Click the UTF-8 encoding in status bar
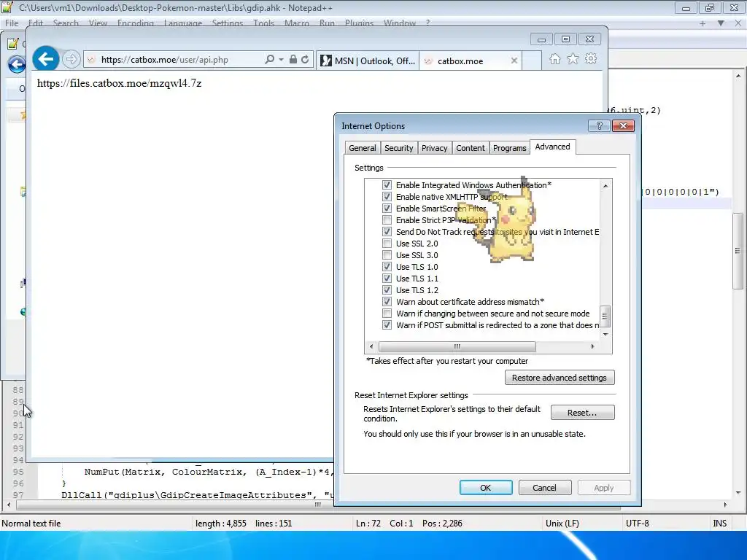Image resolution: width=747 pixels, height=560 pixels. point(638,524)
